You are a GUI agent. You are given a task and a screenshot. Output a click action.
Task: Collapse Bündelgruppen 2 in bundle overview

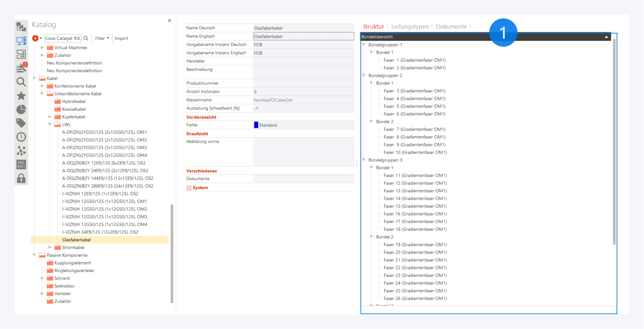coord(363,75)
